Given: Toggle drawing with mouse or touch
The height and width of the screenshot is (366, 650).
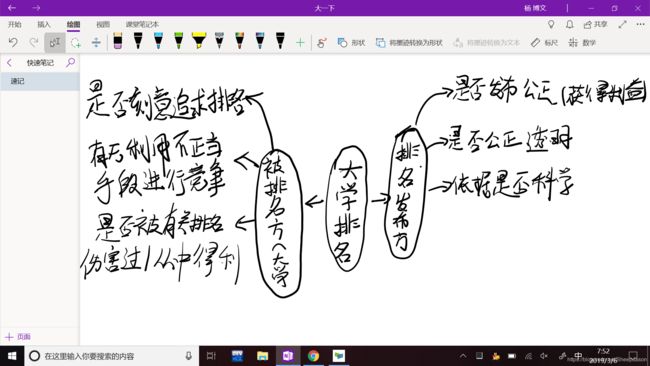Looking at the screenshot, I should pos(322,42).
